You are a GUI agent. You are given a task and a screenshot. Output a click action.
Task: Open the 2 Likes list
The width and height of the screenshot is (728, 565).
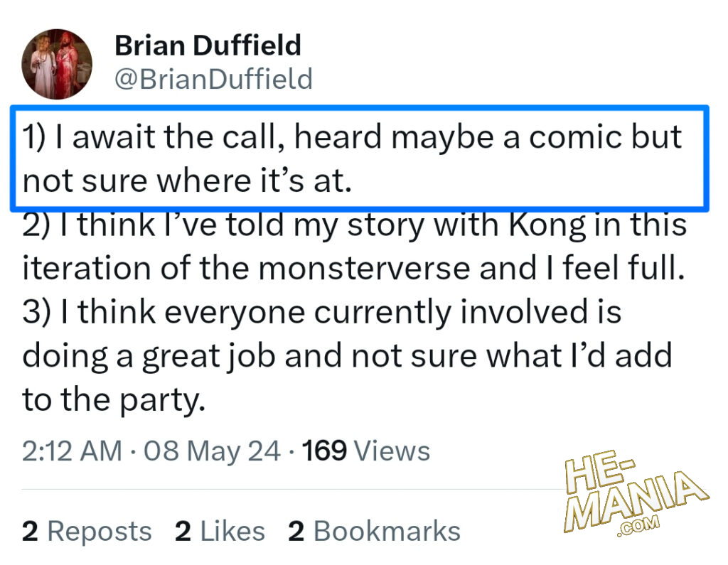pos(220,531)
